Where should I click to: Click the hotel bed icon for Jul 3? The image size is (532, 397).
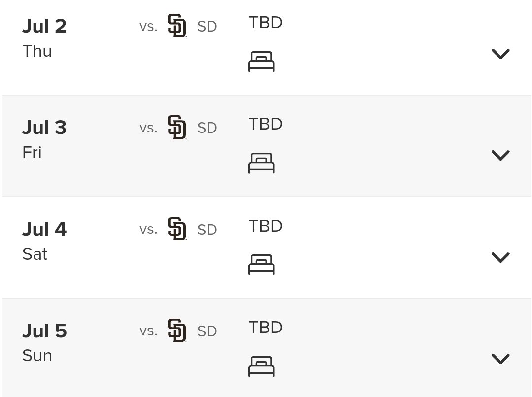click(261, 163)
